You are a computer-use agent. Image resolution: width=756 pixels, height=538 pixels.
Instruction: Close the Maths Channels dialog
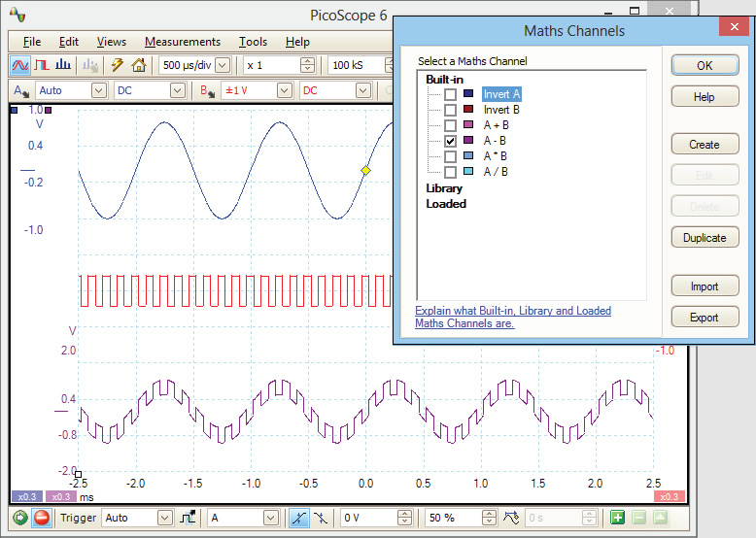pos(734,26)
